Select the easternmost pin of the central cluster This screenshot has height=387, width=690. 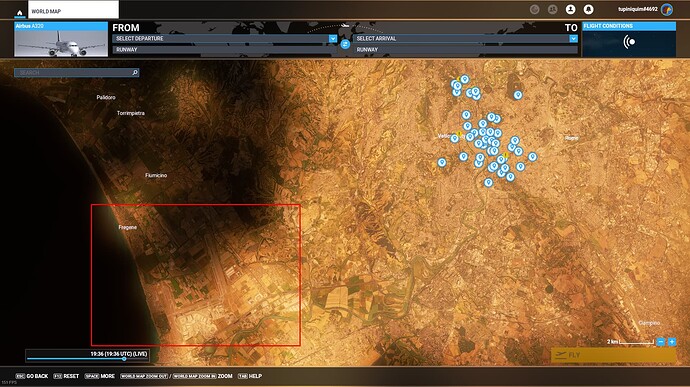pyautogui.click(x=532, y=157)
